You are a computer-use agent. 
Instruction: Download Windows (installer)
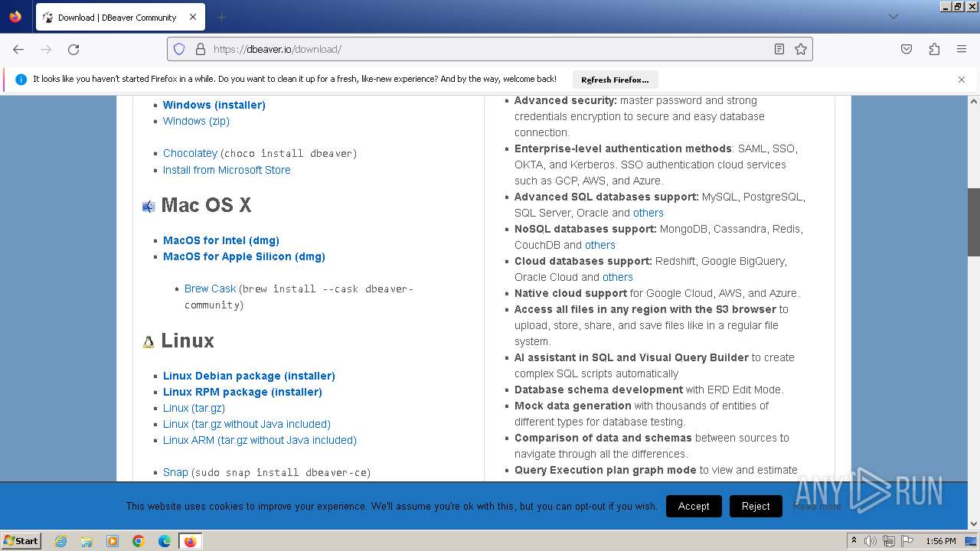tap(214, 105)
